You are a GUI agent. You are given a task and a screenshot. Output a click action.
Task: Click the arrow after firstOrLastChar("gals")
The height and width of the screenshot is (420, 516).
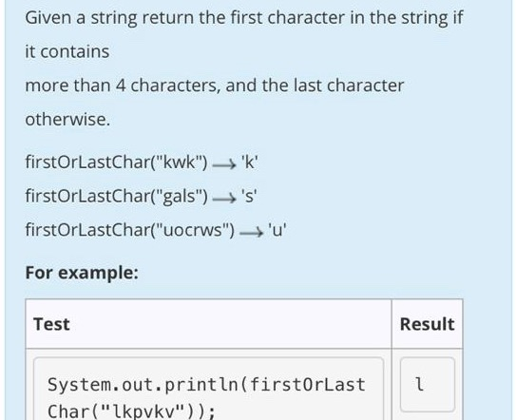point(224,199)
